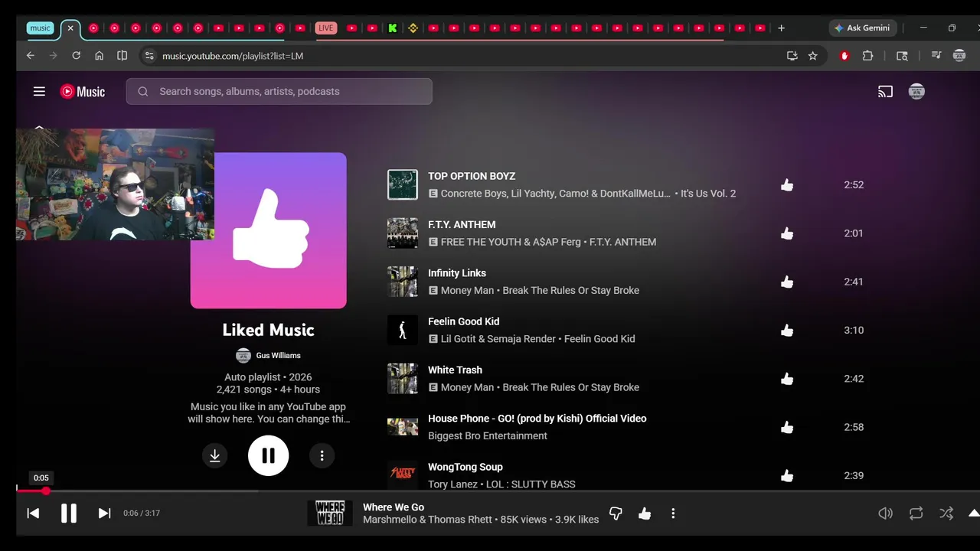Click the 2:52 duration of TOP OPTION BOYZ

point(854,184)
